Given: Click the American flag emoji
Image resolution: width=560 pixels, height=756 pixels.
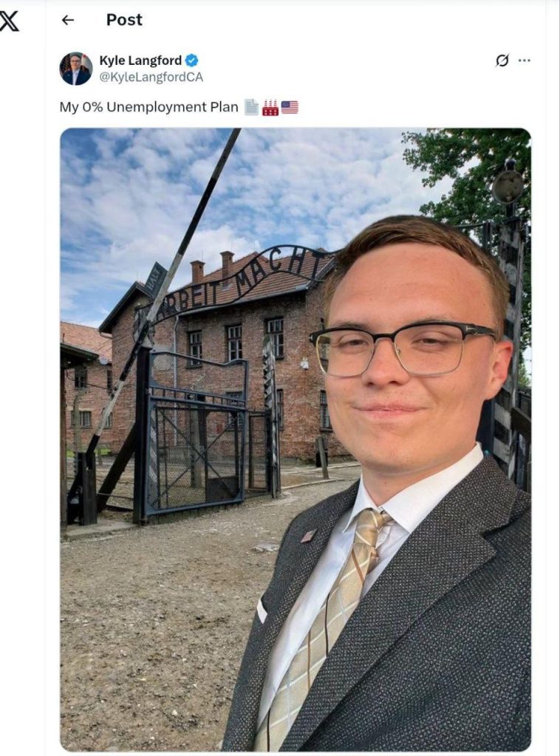Looking at the screenshot, I should click(x=290, y=107).
